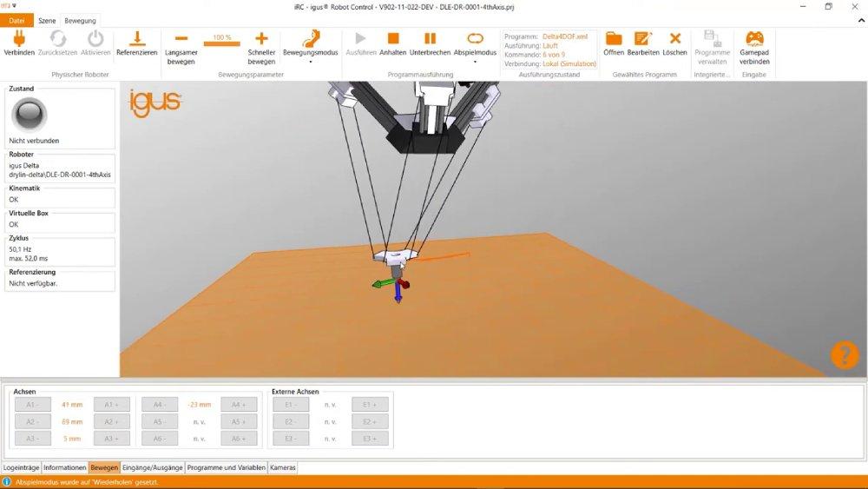
Task: Click the Verbinden plug icon
Action: [19, 39]
